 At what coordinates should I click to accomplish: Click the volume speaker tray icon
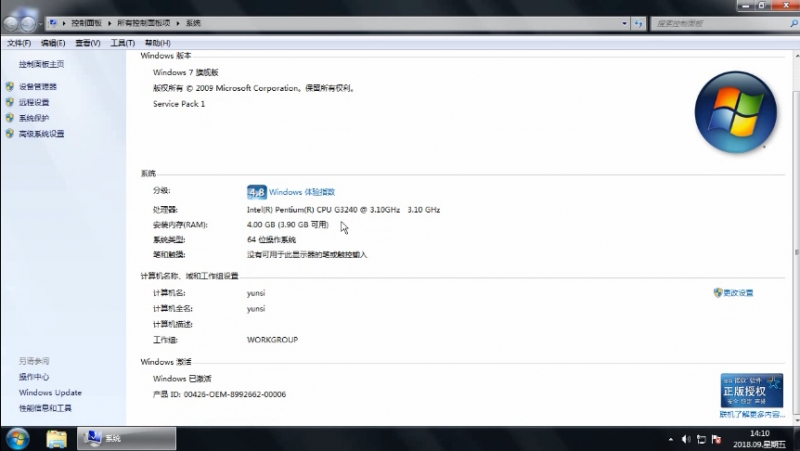[x=686, y=439]
